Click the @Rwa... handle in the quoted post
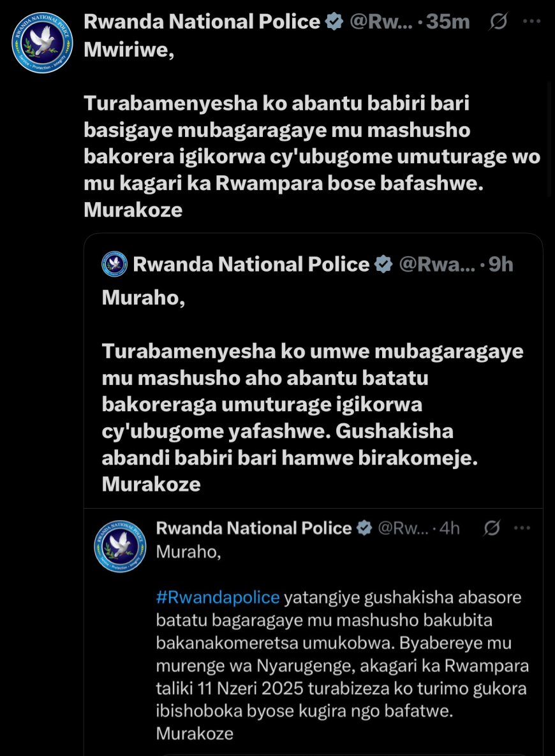 pyautogui.click(x=436, y=264)
